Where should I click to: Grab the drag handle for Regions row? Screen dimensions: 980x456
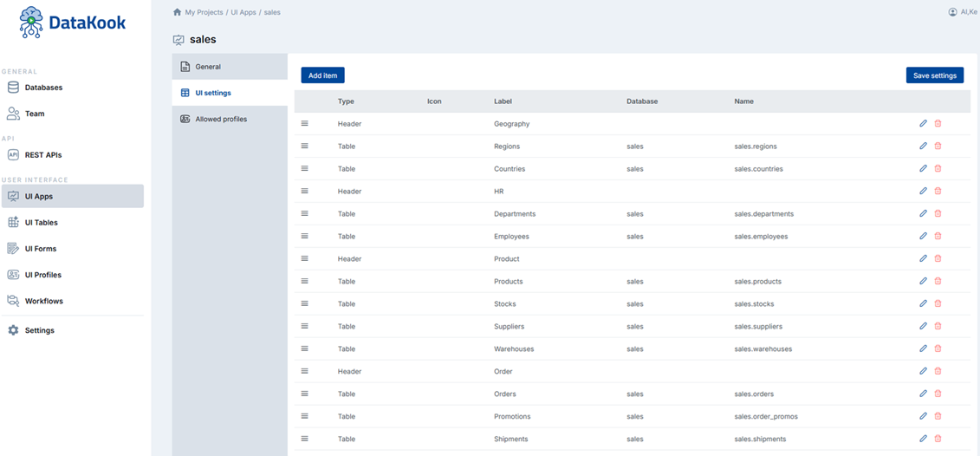(305, 146)
